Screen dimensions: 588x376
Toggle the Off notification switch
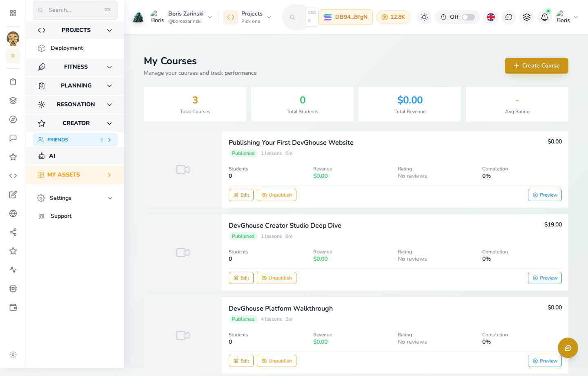point(468,17)
